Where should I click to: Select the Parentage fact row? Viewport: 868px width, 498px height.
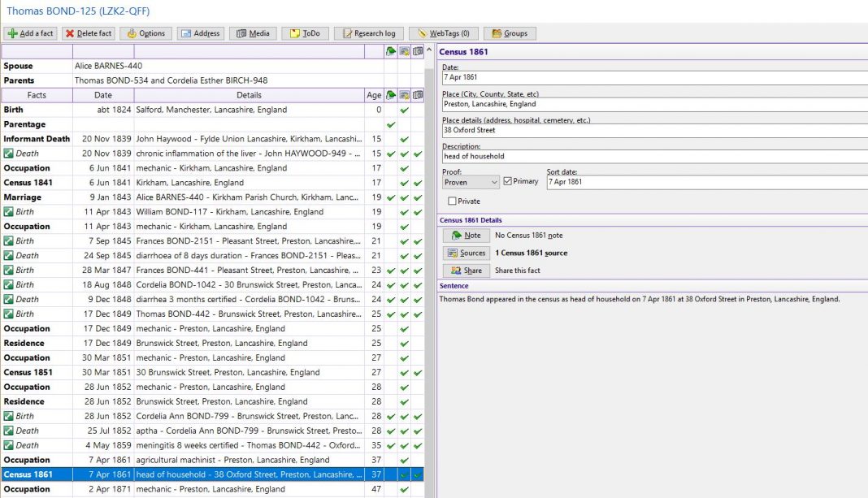213,124
